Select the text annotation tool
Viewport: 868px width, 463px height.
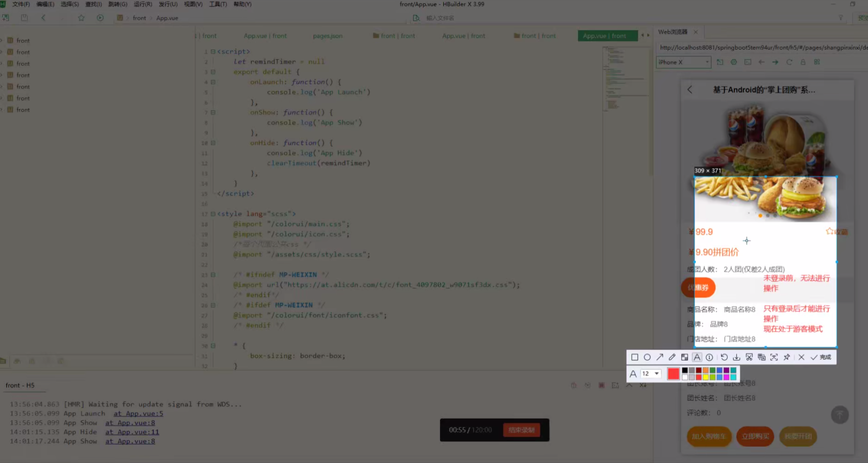pos(697,357)
